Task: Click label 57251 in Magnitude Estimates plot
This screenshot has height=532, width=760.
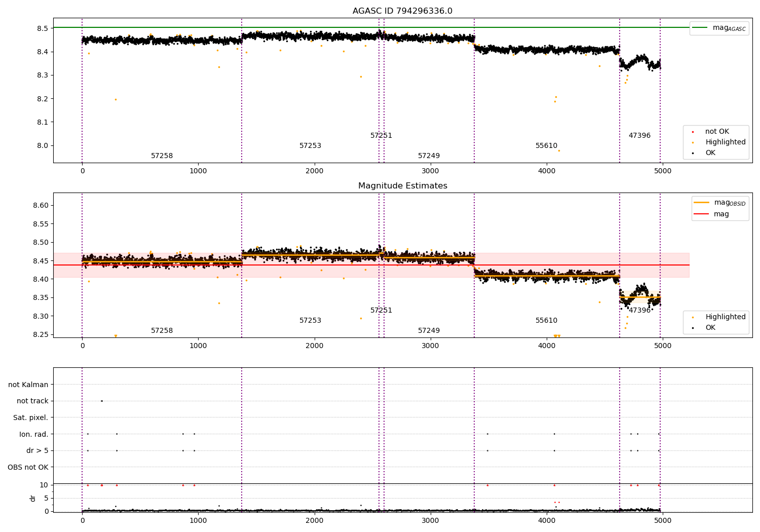Action: 381,311
